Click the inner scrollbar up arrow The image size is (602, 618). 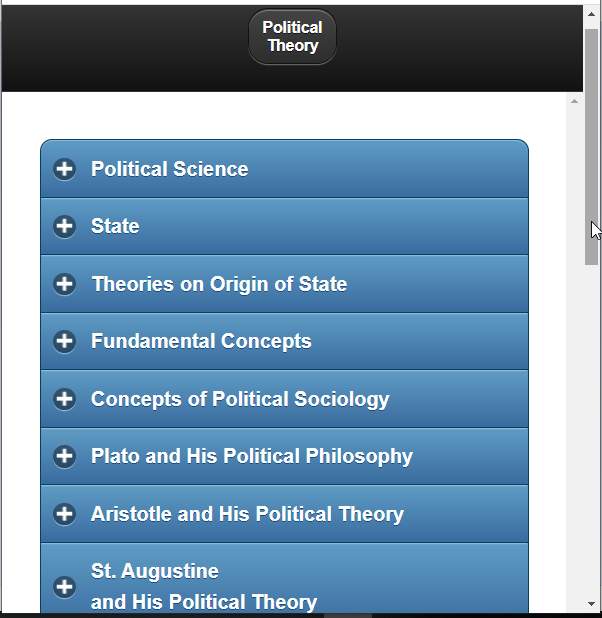point(575,101)
